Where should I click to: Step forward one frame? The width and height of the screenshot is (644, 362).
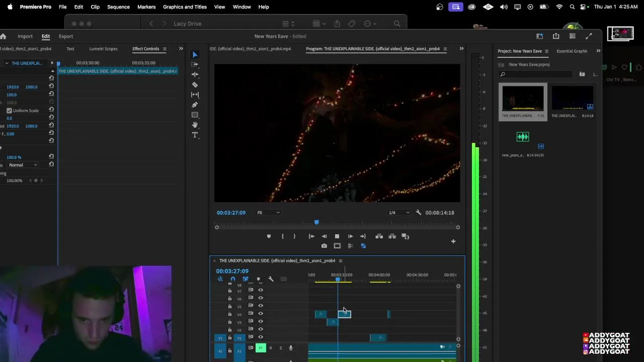[350, 236]
